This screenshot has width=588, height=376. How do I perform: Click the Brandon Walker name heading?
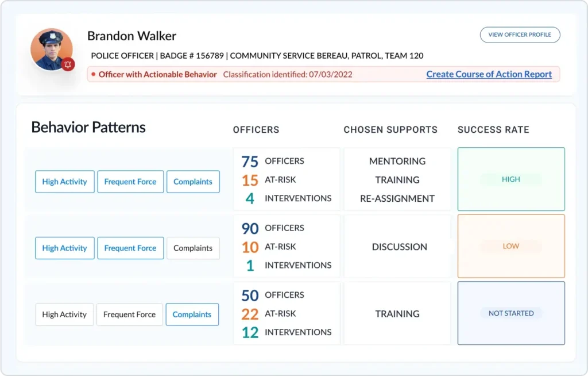tap(131, 36)
